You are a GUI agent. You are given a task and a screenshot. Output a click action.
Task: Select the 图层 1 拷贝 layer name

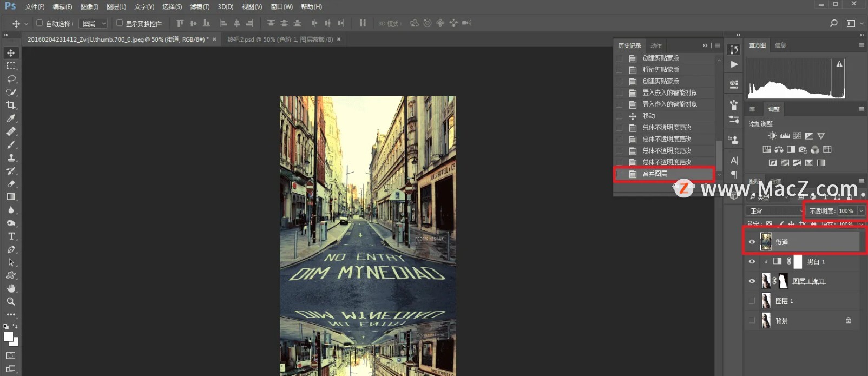pos(808,281)
